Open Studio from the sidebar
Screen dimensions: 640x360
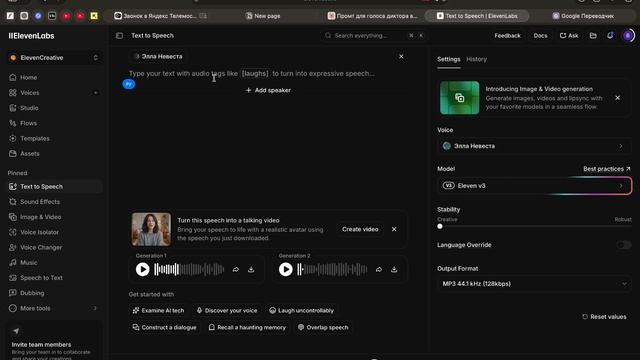(x=54, y=108)
